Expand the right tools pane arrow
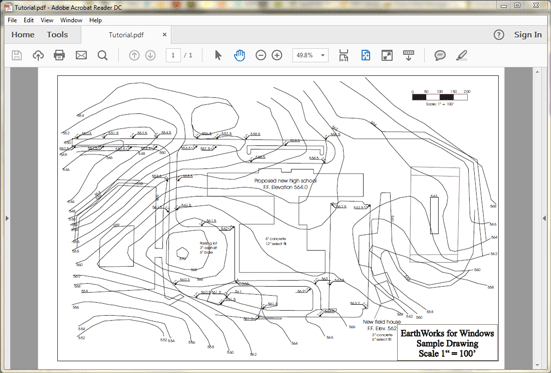The image size is (551, 373). (544, 218)
